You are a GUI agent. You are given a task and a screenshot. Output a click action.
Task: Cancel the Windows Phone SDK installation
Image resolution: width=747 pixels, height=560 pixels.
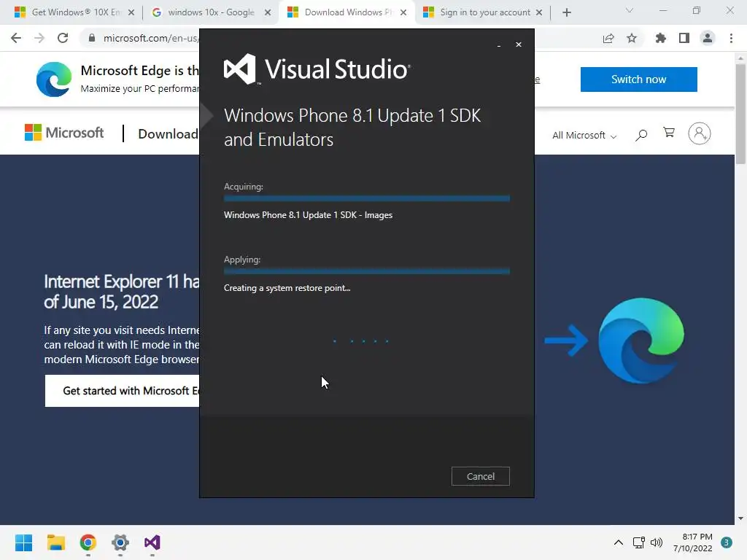tap(480, 476)
